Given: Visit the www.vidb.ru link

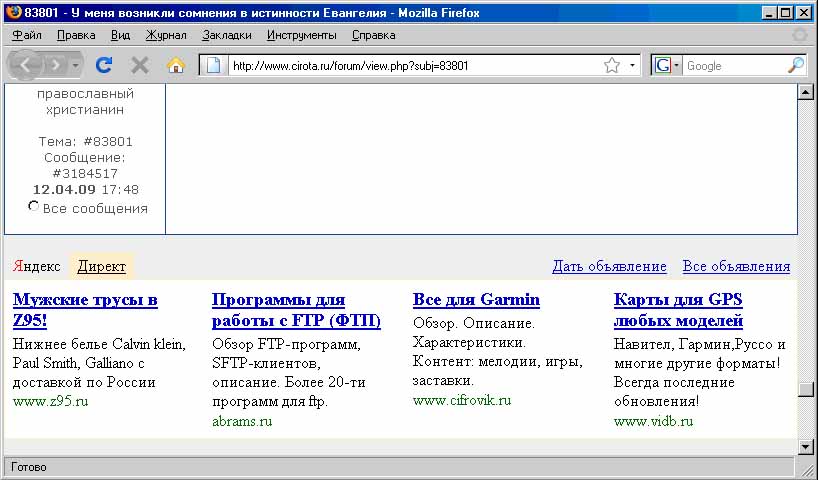Looking at the screenshot, I should click(653, 421).
